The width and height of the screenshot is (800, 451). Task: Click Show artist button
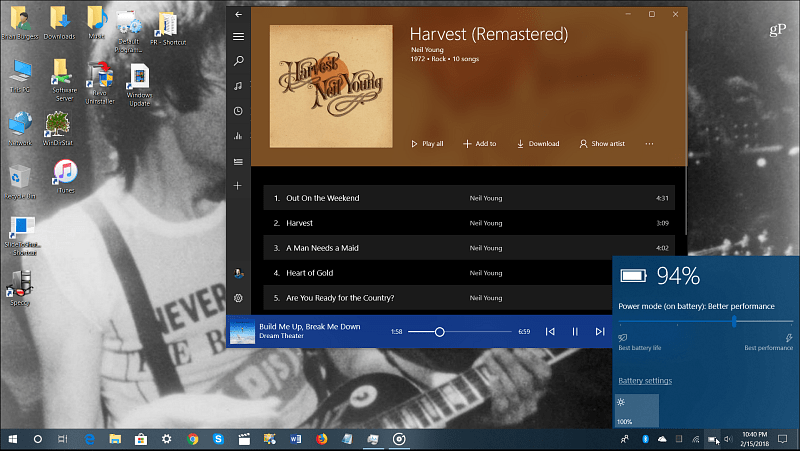coord(602,144)
